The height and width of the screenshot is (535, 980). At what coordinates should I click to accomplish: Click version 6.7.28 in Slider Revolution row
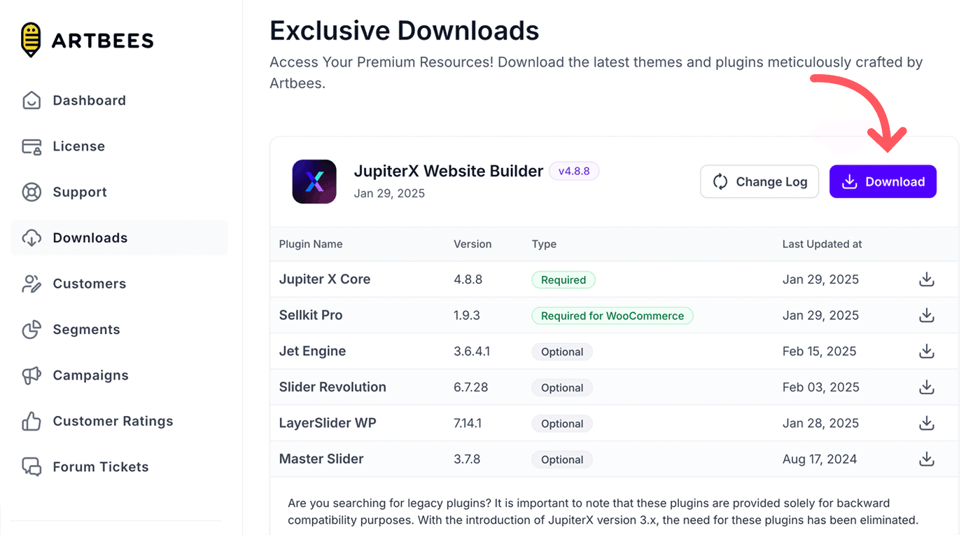tap(471, 387)
